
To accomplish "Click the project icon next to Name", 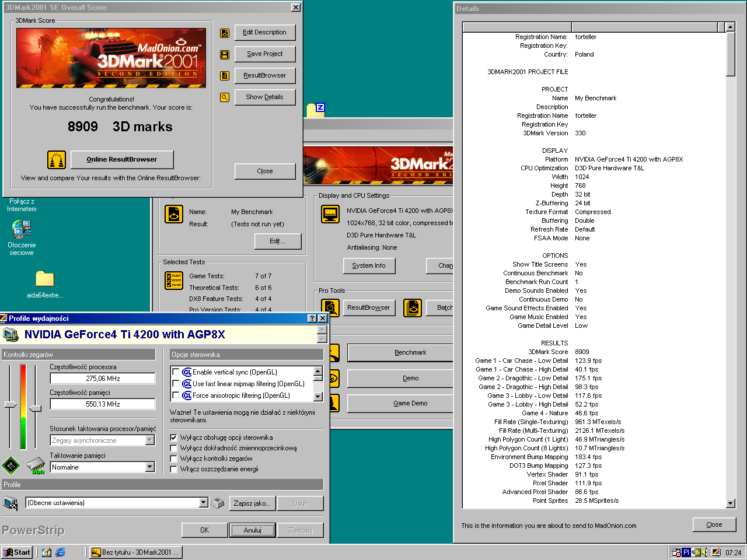I will click(x=174, y=214).
